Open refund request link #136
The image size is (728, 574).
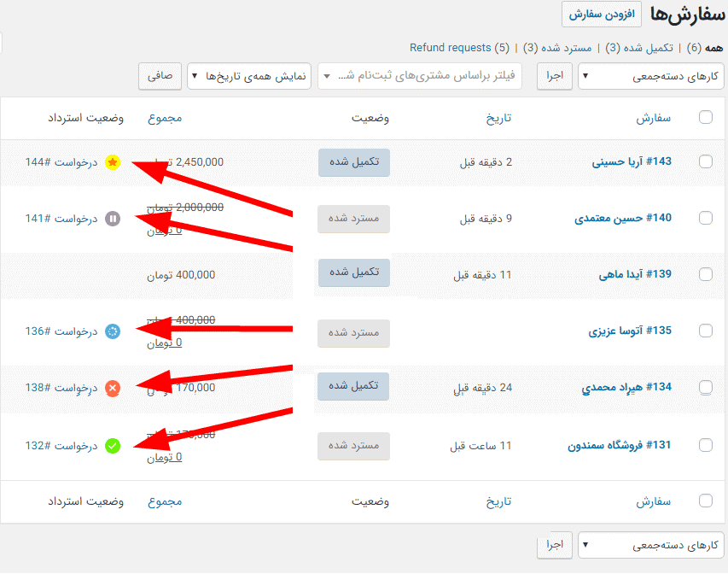point(61,331)
